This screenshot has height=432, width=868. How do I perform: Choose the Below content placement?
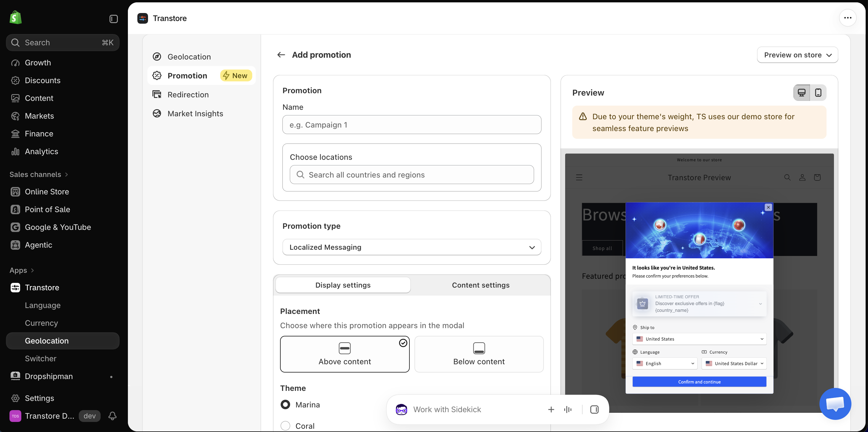(479, 354)
